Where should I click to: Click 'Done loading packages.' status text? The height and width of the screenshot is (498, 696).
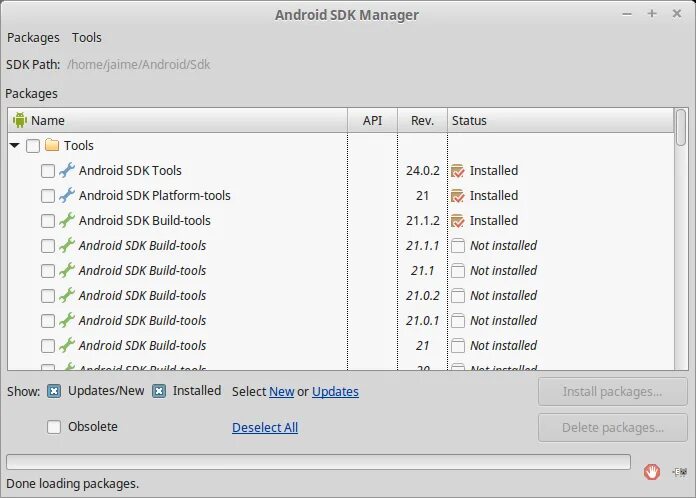72,483
